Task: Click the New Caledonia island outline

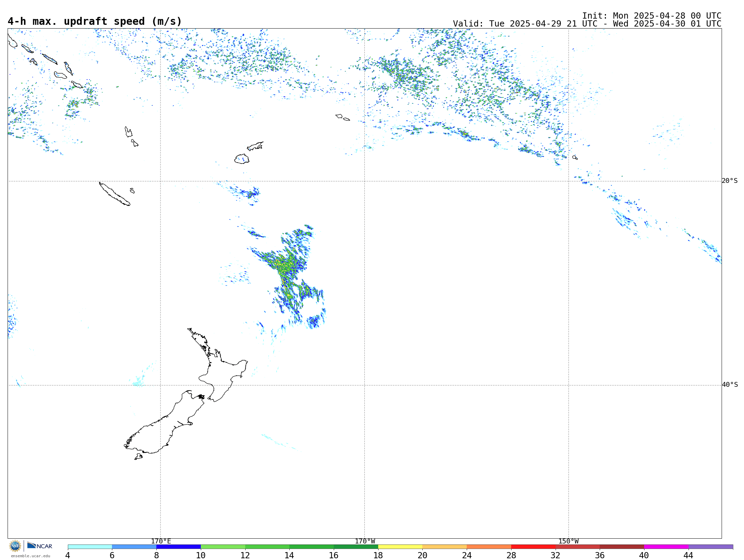Action: (115, 194)
